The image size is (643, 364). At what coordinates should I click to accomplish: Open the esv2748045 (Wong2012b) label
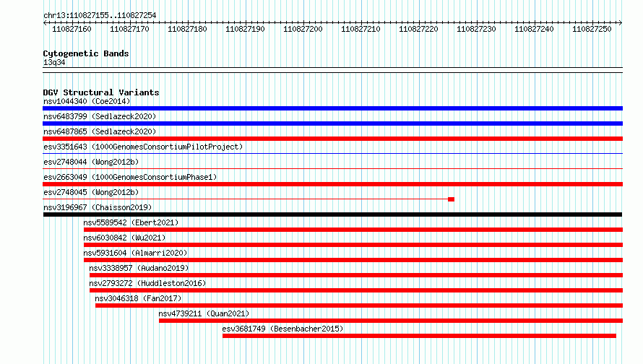click(91, 192)
